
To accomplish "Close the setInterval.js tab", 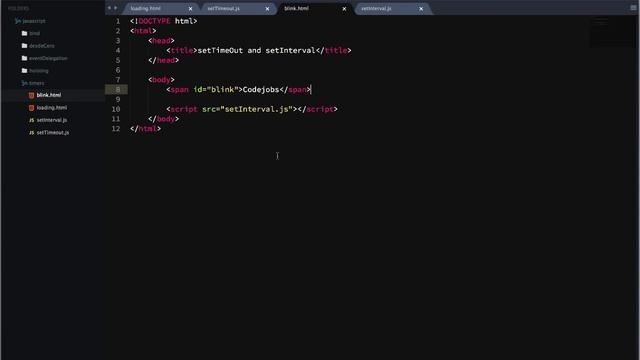I will [421, 9].
